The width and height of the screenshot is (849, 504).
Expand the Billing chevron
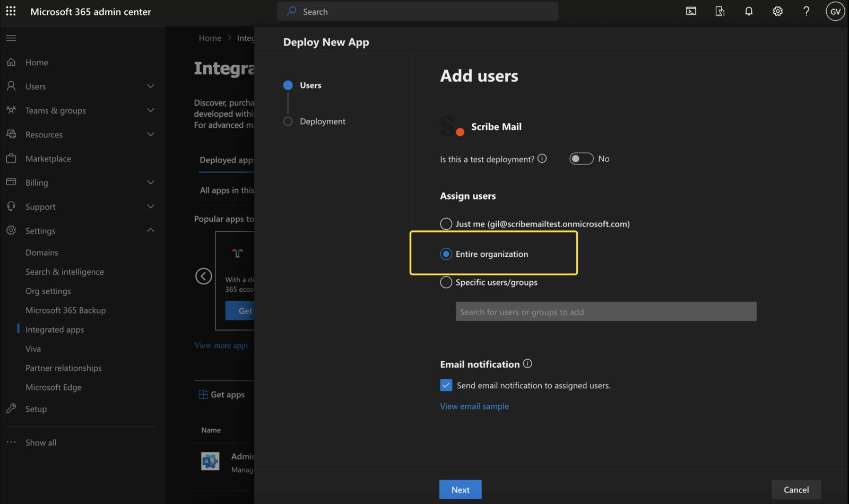click(151, 183)
